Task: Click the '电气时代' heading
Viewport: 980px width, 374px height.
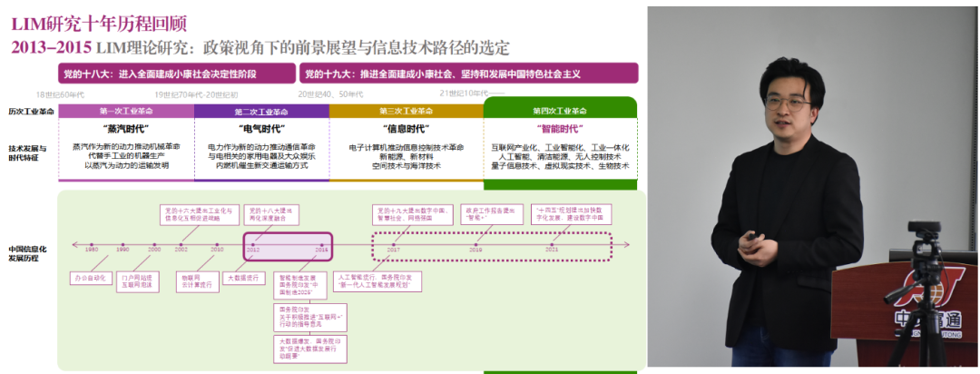Action: [x=262, y=129]
